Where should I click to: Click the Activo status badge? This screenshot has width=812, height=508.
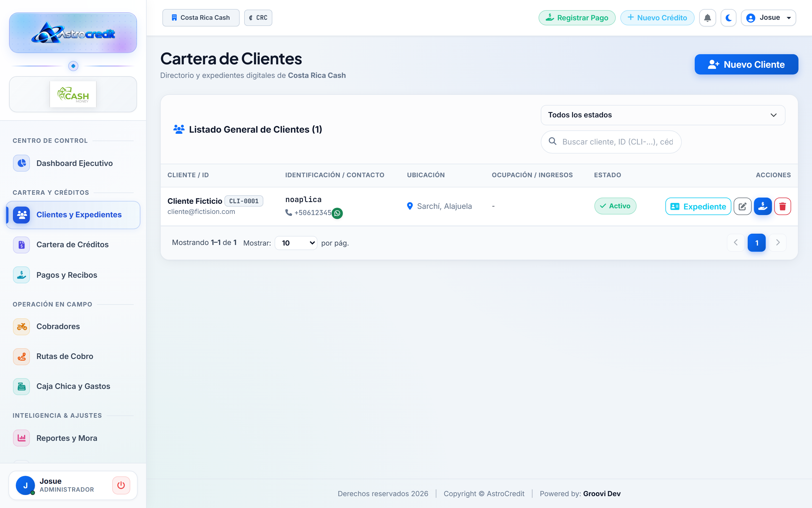tap(615, 206)
